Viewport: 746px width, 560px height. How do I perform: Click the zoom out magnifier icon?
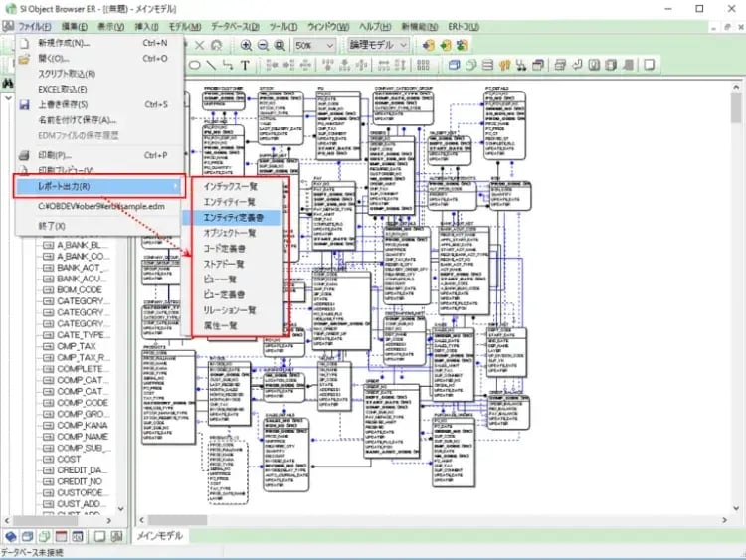263,45
